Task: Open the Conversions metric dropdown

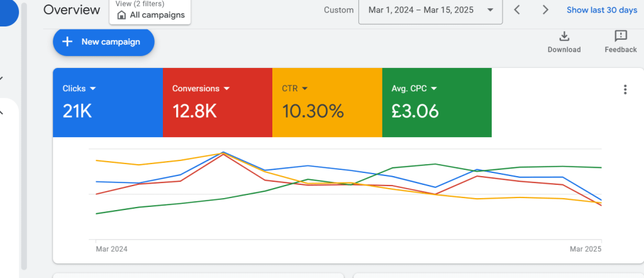Action: click(x=226, y=89)
